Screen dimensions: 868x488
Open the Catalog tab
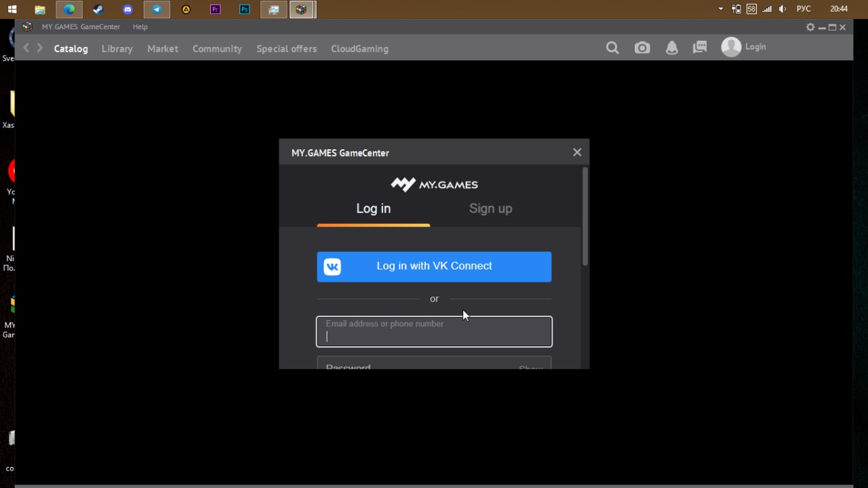point(71,49)
